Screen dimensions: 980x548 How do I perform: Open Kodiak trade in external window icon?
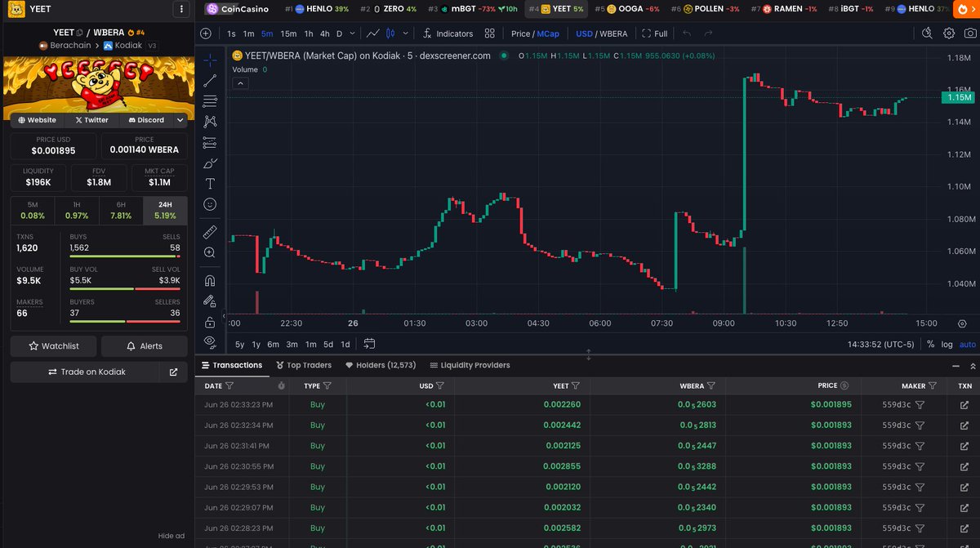173,372
